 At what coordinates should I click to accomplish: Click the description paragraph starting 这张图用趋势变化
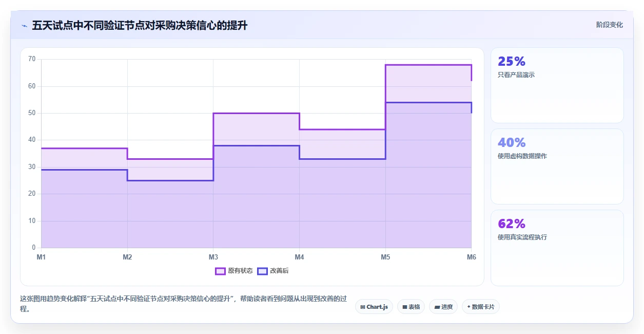[184, 304]
